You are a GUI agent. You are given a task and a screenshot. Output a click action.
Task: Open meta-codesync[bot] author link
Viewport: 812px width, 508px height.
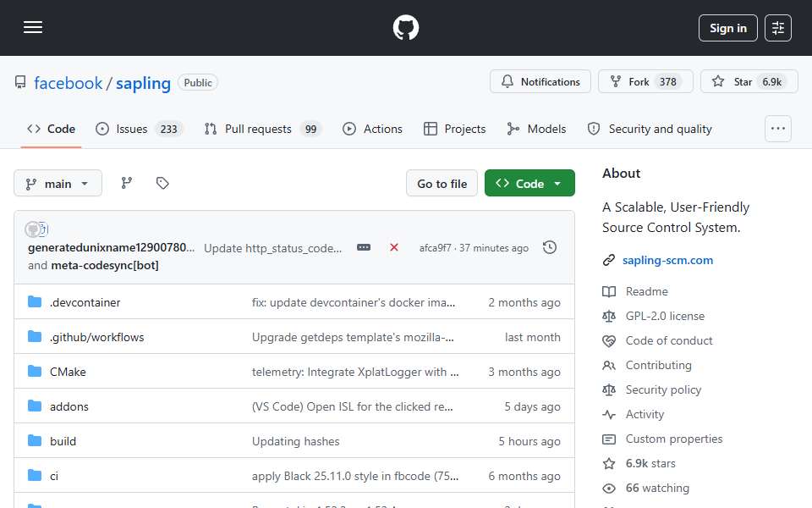[105, 265]
